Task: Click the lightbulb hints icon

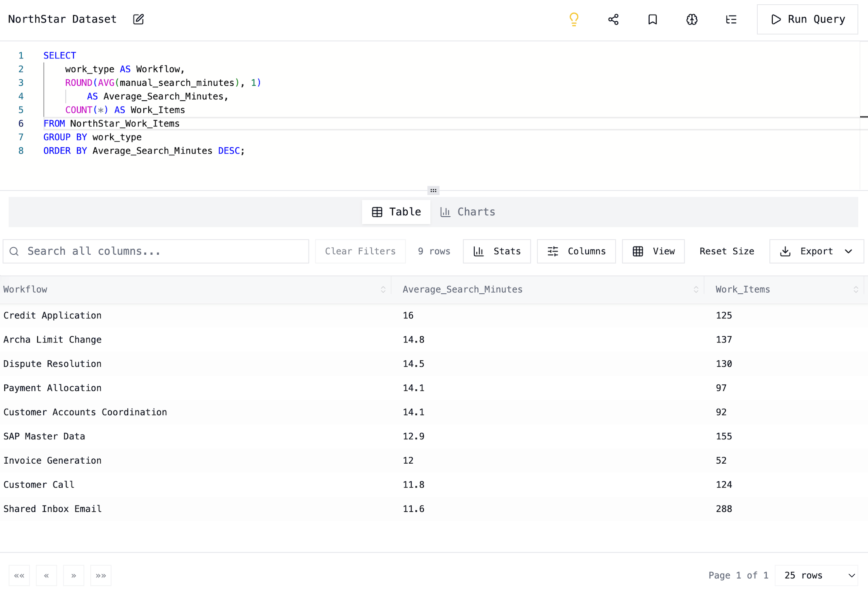Action: tap(574, 19)
